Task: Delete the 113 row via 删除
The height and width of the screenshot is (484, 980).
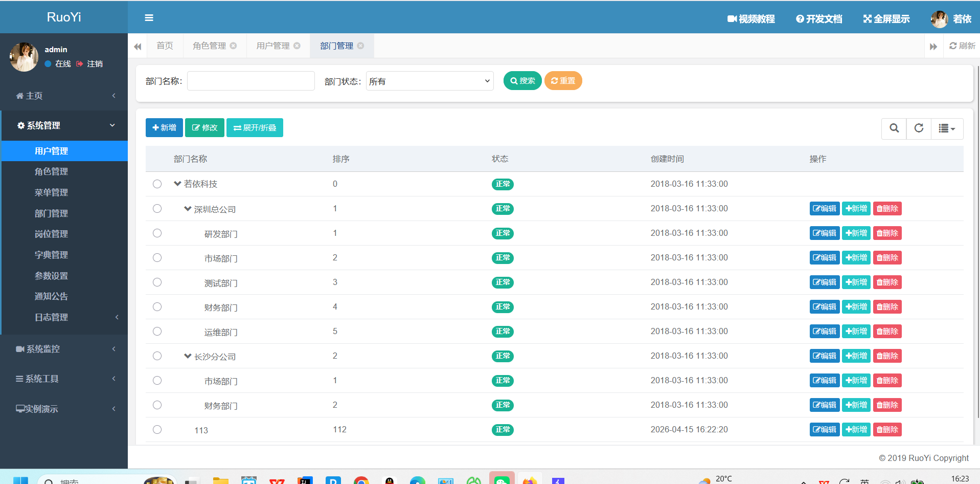Action: [x=887, y=430]
